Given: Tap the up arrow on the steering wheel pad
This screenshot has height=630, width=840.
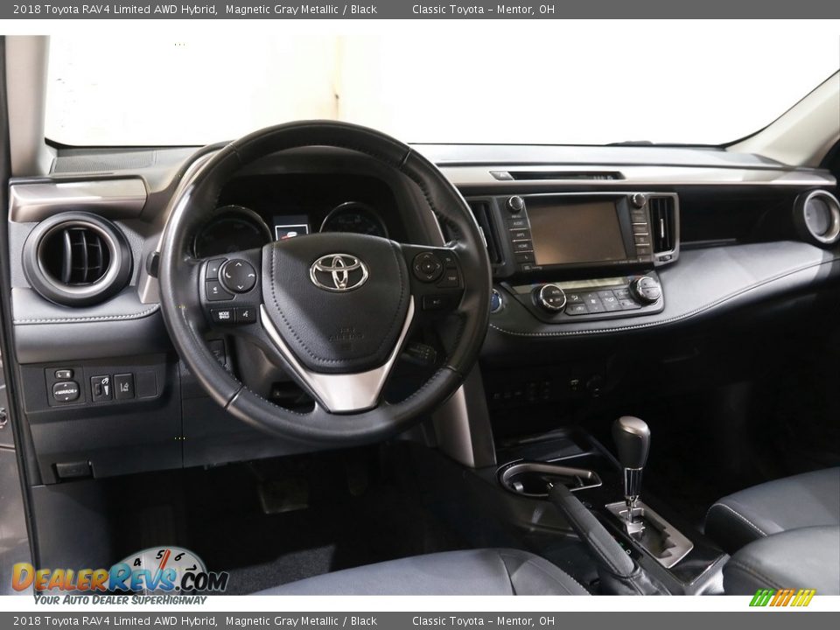Looking at the screenshot, I should click(238, 265).
